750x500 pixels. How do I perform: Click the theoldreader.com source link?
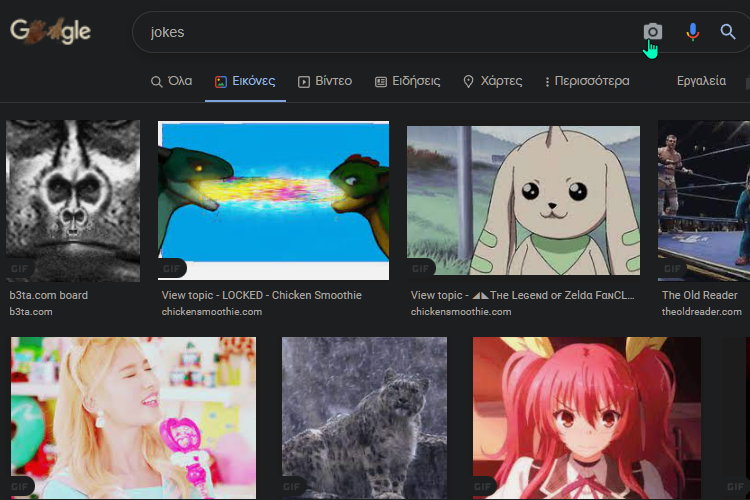(x=702, y=311)
